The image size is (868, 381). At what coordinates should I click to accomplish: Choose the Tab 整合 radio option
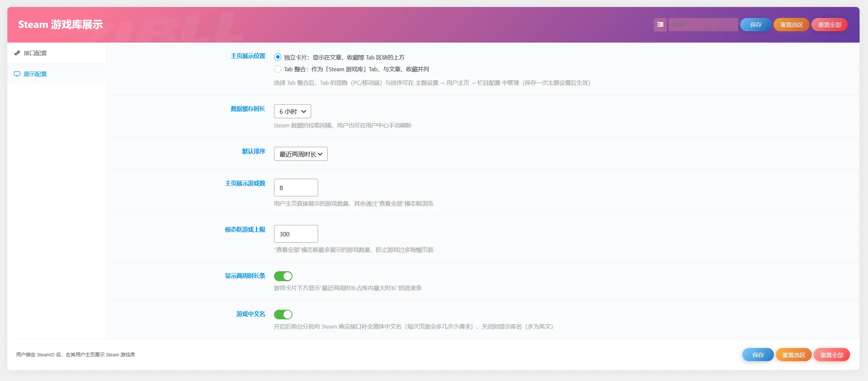[278, 69]
